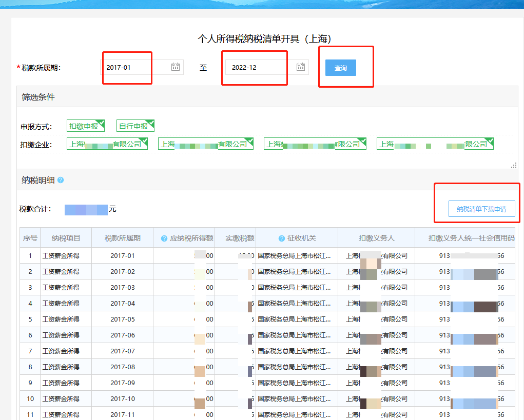Open the start period calendar icon
This screenshot has width=524, height=420.
[x=176, y=67]
